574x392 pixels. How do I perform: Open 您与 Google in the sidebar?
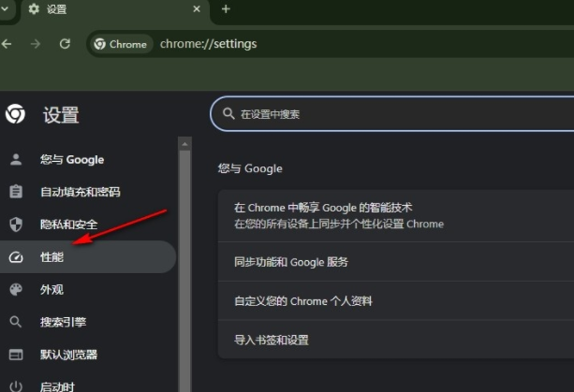coord(88,159)
